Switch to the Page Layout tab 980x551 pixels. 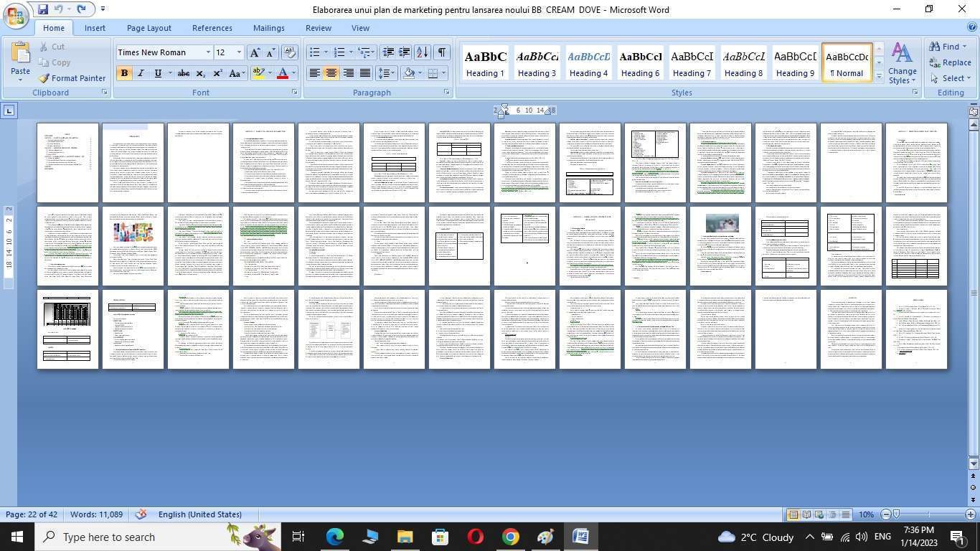(149, 28)
